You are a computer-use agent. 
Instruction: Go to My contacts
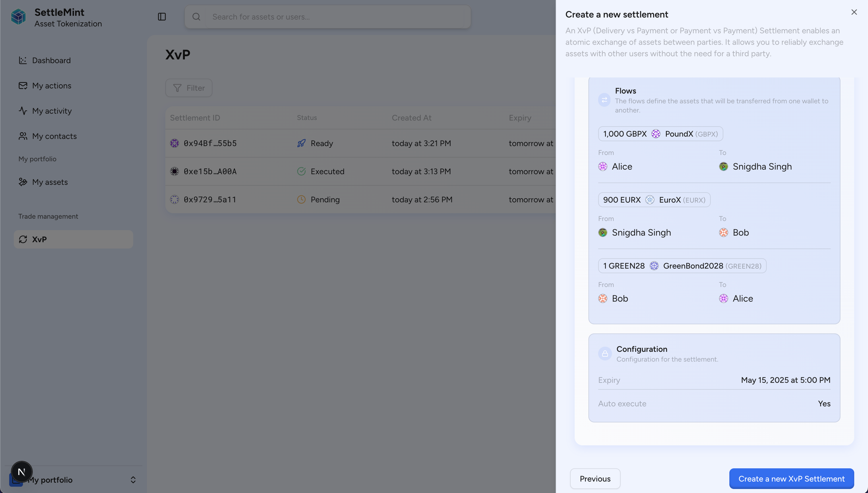(x=54, y=136)
